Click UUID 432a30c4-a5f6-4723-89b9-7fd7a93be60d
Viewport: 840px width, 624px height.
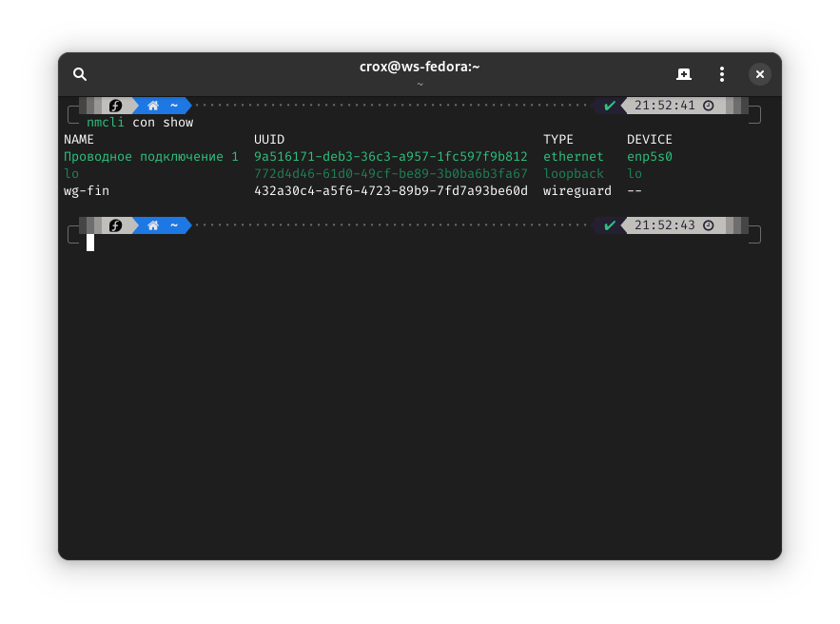point(391,191)
